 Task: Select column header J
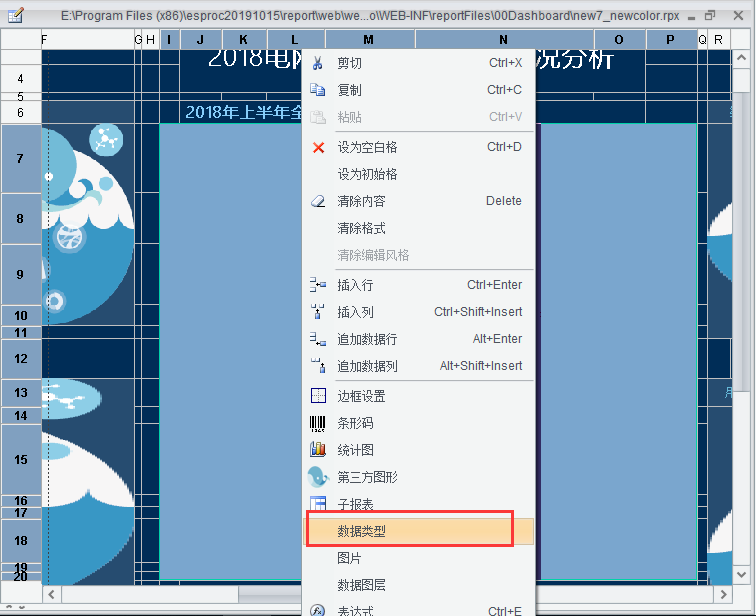coord(201,40)
